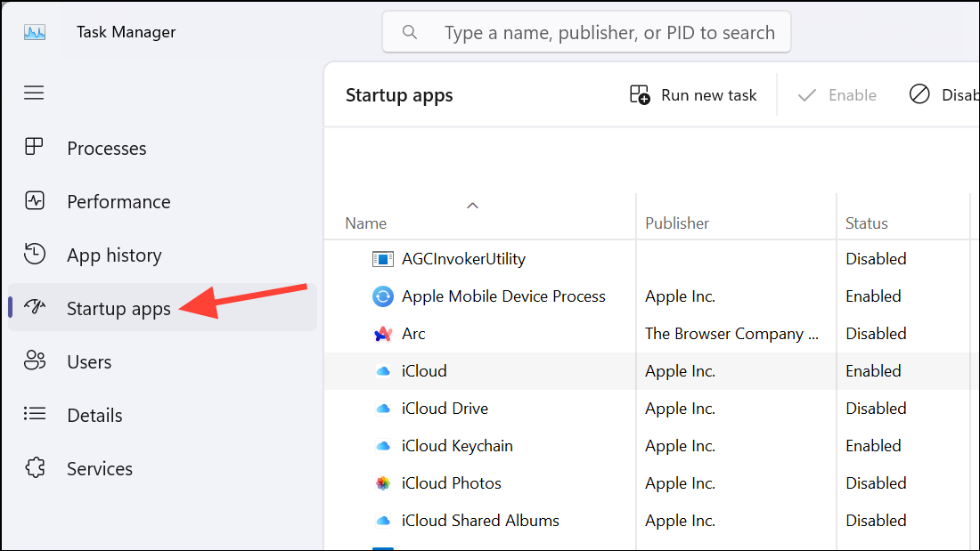Open Users via the people icon
980x551 pixels.
pyautogui.click(x=35, y=361)
